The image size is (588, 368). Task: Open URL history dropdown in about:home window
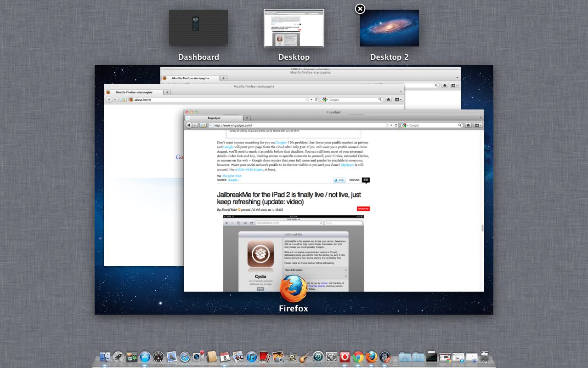[x=311, y=99]
